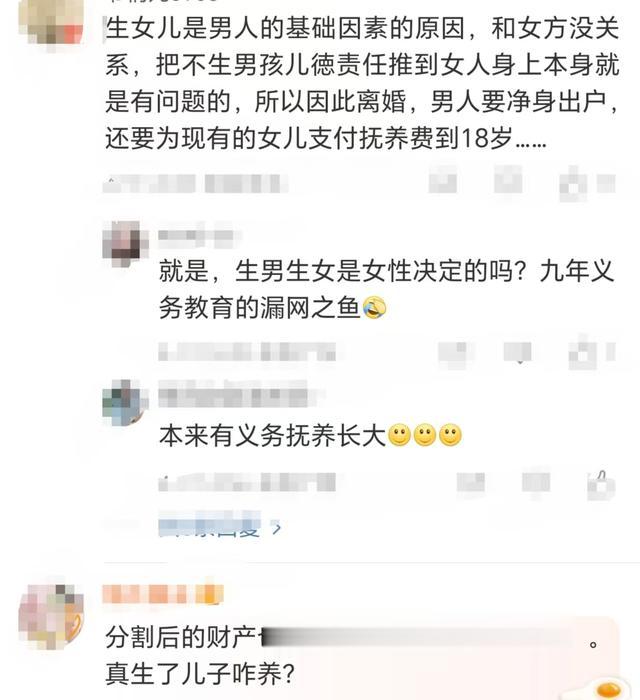Tap the fried egg icon at bottom right

(x=608, y=689)
